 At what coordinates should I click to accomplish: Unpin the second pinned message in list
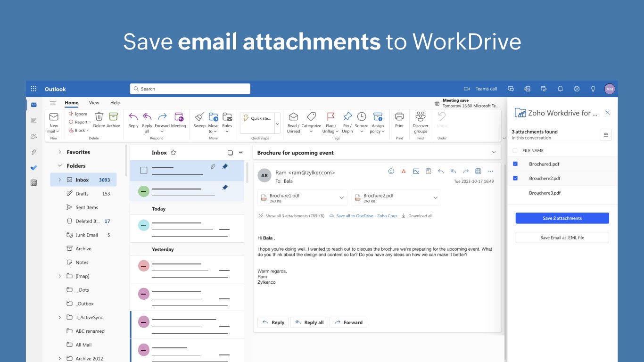click(x=225, y=187)
